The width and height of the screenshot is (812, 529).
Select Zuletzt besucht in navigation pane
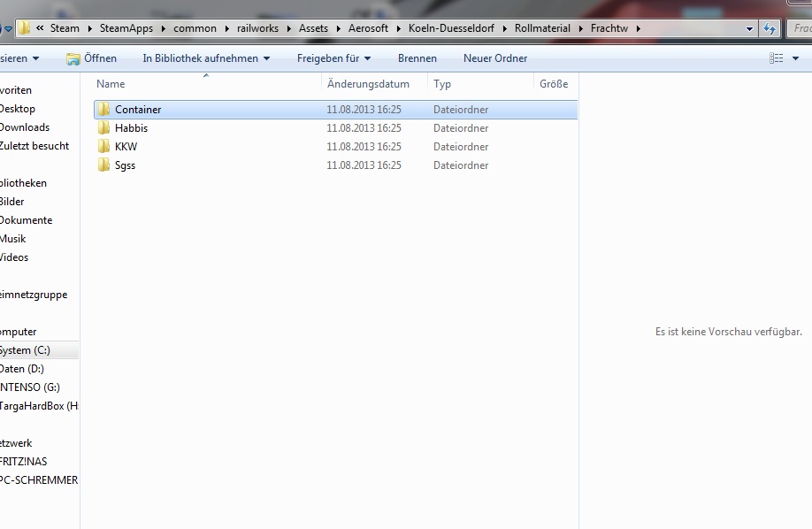(x=34, y=146)
